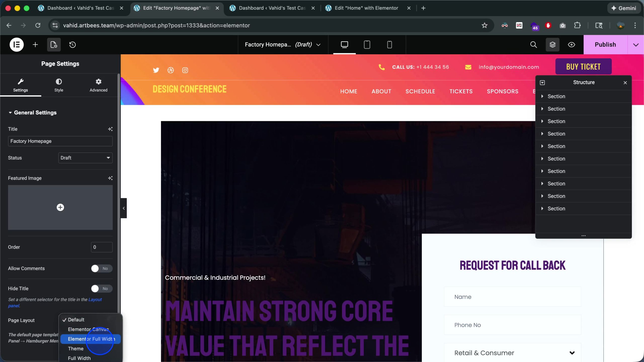Open Publish options arrow dropdown
644x362 pixels.
pyautogui.click(x=636, y=45)
